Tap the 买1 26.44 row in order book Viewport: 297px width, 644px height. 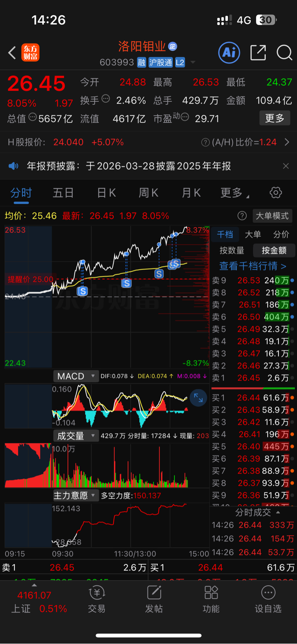coord(253,398)
